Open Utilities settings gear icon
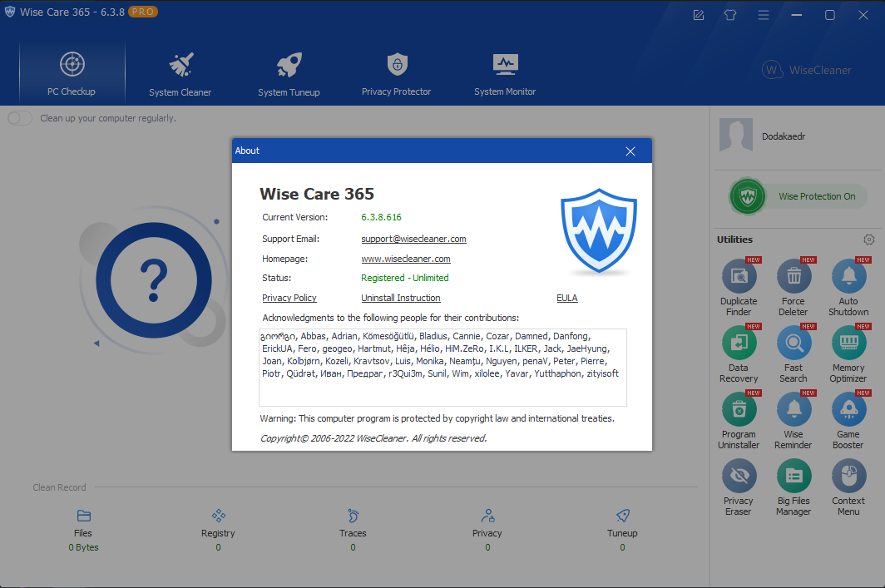 868,240
